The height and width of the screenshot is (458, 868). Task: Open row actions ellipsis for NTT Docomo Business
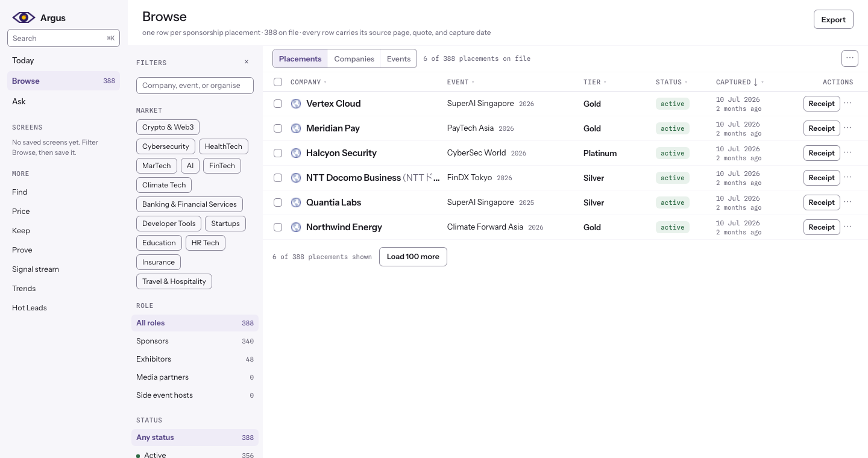pyautogui.click(x=848, y=177)
